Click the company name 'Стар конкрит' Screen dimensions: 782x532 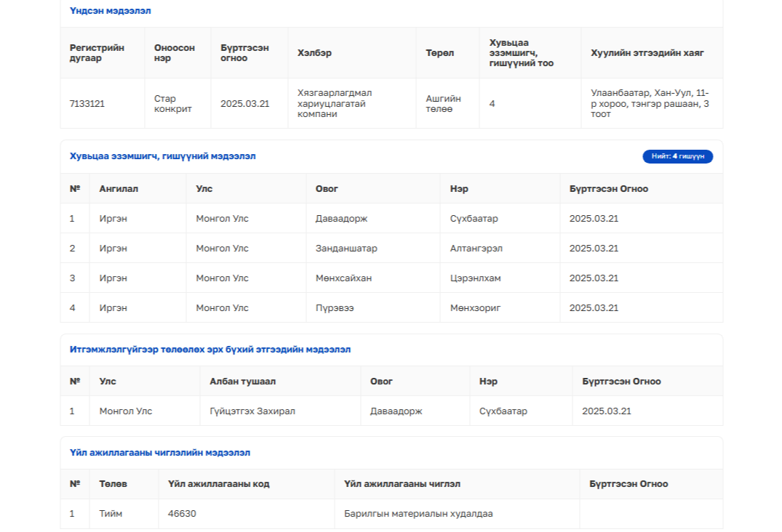click(173, 104)
